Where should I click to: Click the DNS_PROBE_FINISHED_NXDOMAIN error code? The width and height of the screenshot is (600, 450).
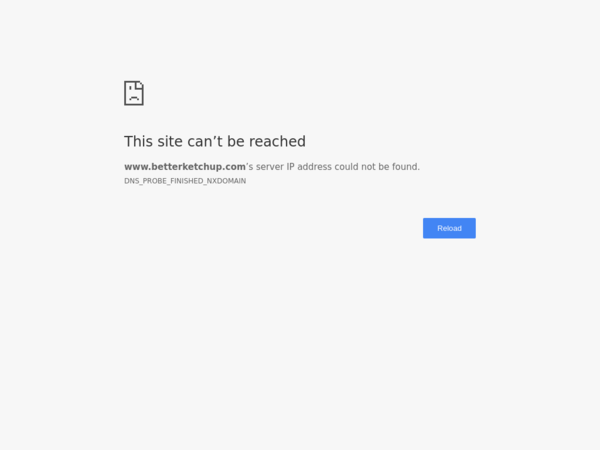(x=185, y=181)
